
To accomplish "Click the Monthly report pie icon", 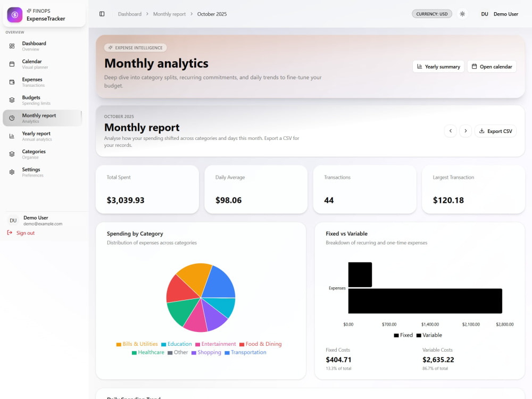I will pyautogui.click(x=12, y=118).
